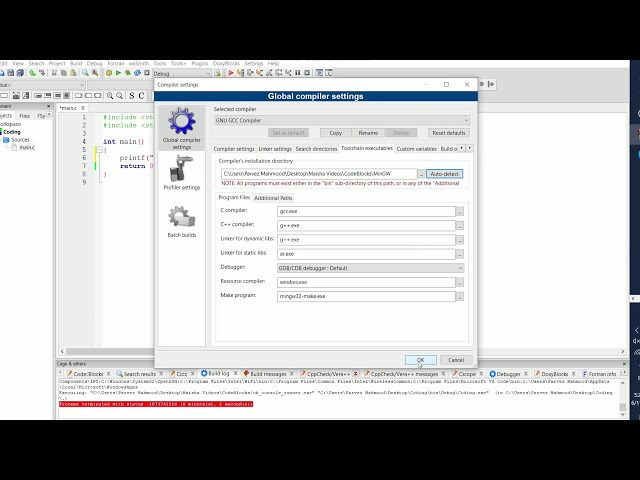Select main.c in the project tree
Screen dimensions: 640x480
tap(27, 147)
